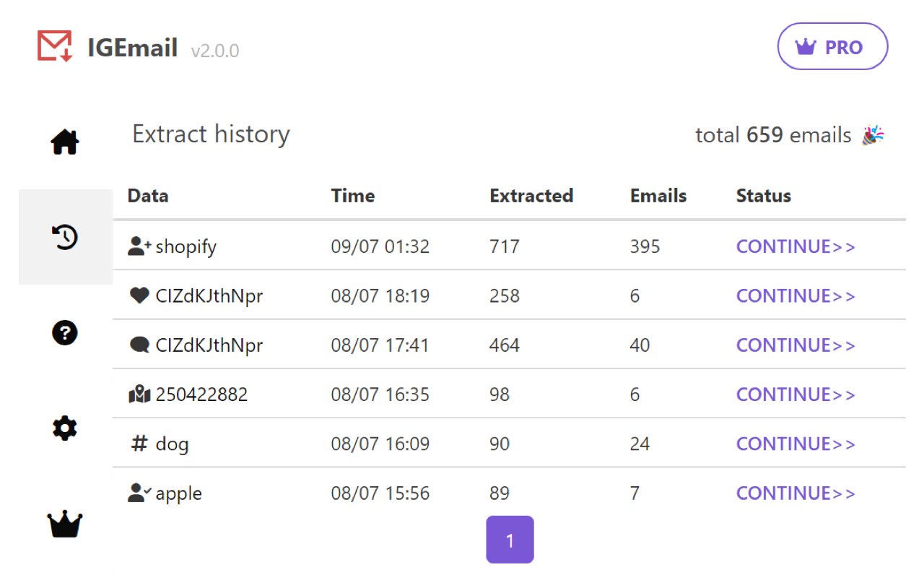Viewport: 924px width, 578px height.
Task: Click the black crown sidebar icon
Action: (65, 524)
